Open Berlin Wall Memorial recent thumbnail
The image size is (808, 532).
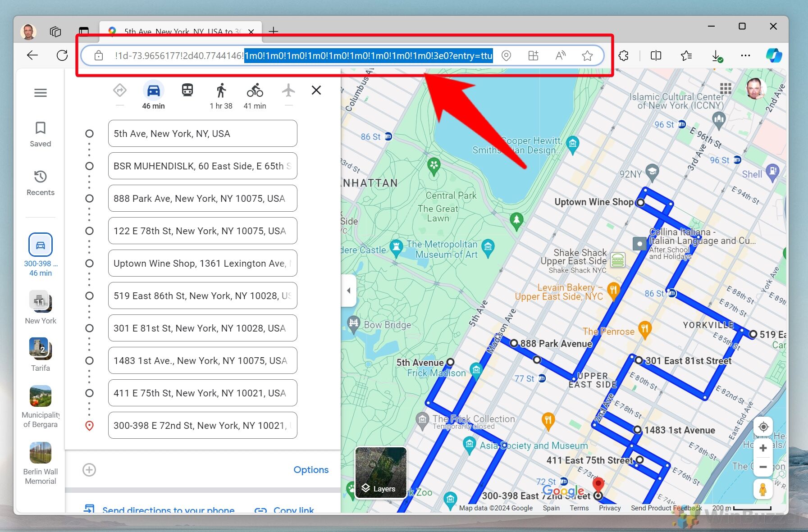coord(41,453)
